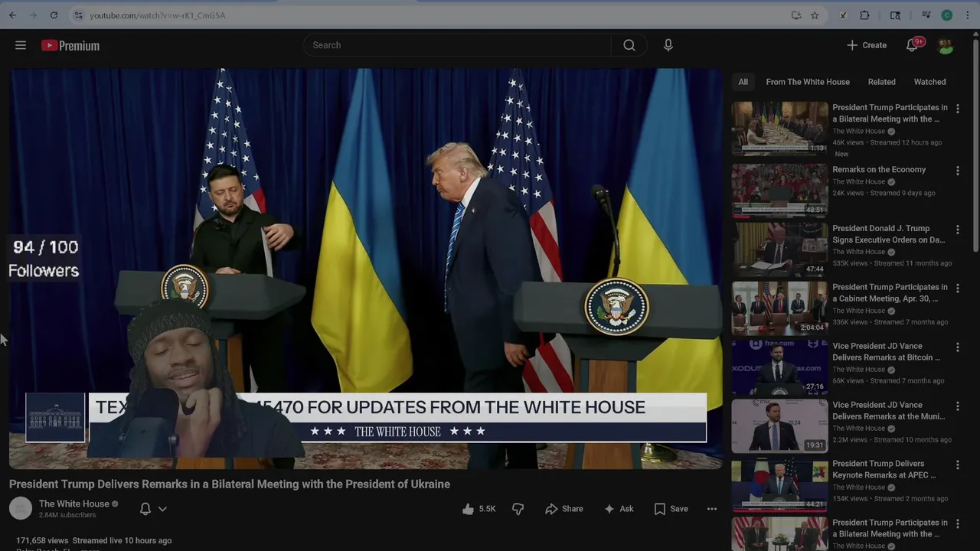Share the video with Share icon
This screenshot has width=980, height=551.
pos(564,509)
